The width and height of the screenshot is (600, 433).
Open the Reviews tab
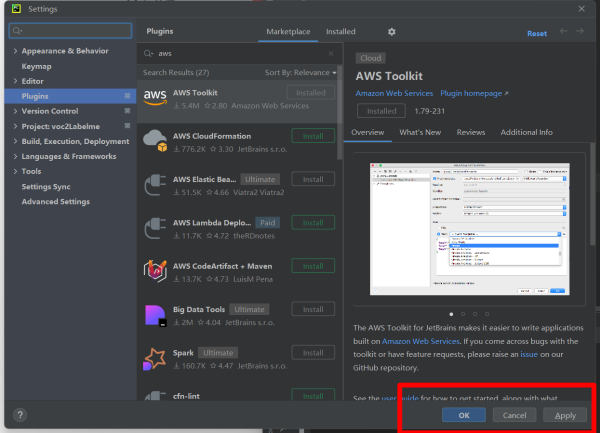(x=470, y=132)
